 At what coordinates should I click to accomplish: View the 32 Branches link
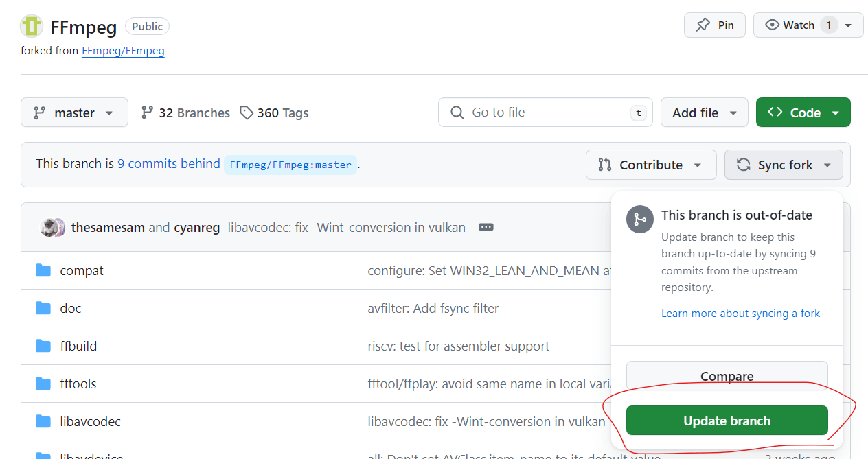(x=185, y=113)
